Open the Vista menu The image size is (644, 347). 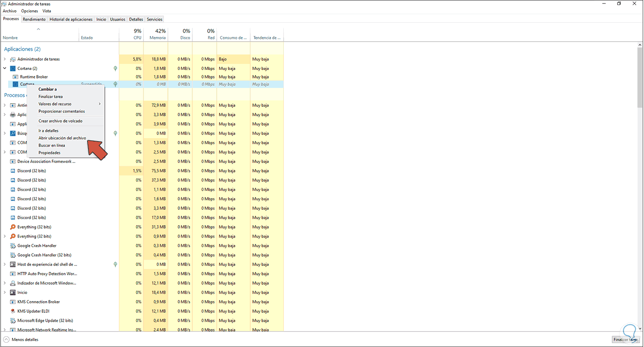[x=46, y=11]
